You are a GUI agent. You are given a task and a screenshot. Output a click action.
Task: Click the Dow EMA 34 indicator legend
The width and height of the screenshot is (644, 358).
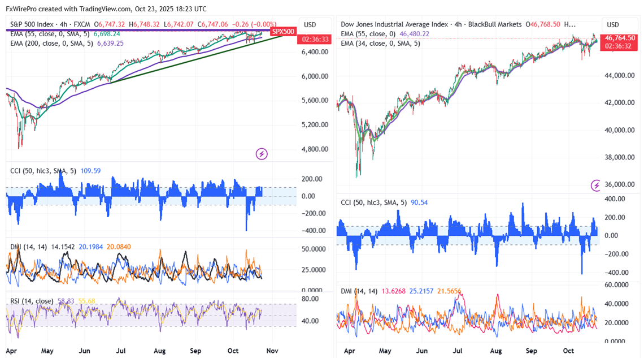pyautogui.click(x=380, y=43)
